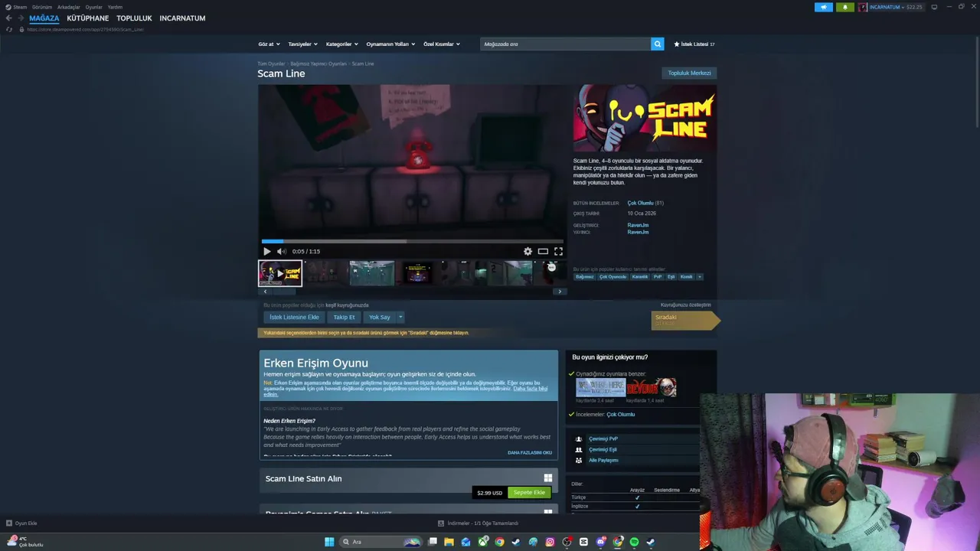Expand more user tags plus button
The image size is (980, 551).
[699, 277]
